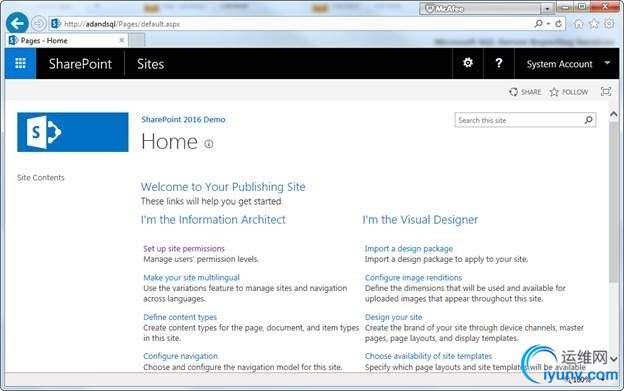Image resolution: width=624 pixels, height=391 pixels.
Task: Click the site search magnifier icon
Action: 589,120
